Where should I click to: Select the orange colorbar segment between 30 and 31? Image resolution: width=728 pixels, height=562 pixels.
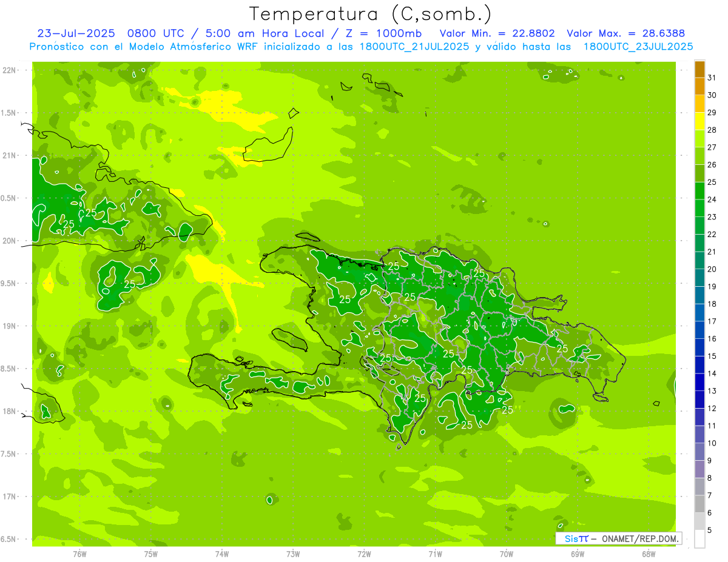(x=699, y=86)
